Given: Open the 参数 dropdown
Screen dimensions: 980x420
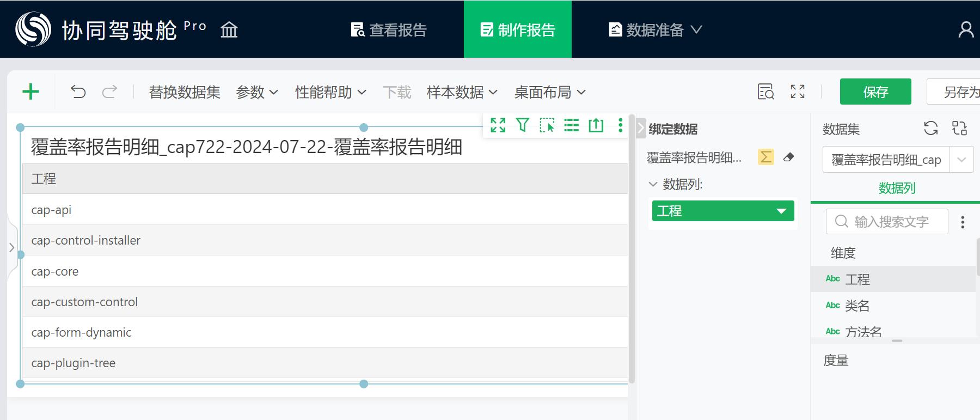Looking at the screenshot, I should (257, 92).
